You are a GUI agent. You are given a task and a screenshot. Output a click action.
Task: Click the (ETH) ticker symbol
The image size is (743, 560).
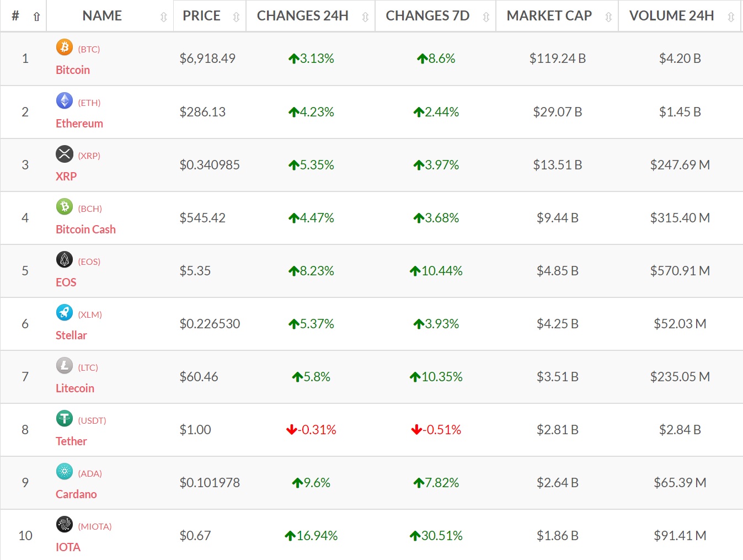point(89,103)
